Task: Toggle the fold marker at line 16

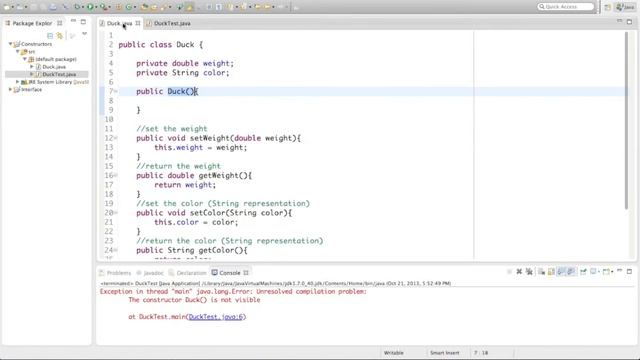Action: (116, 176)
